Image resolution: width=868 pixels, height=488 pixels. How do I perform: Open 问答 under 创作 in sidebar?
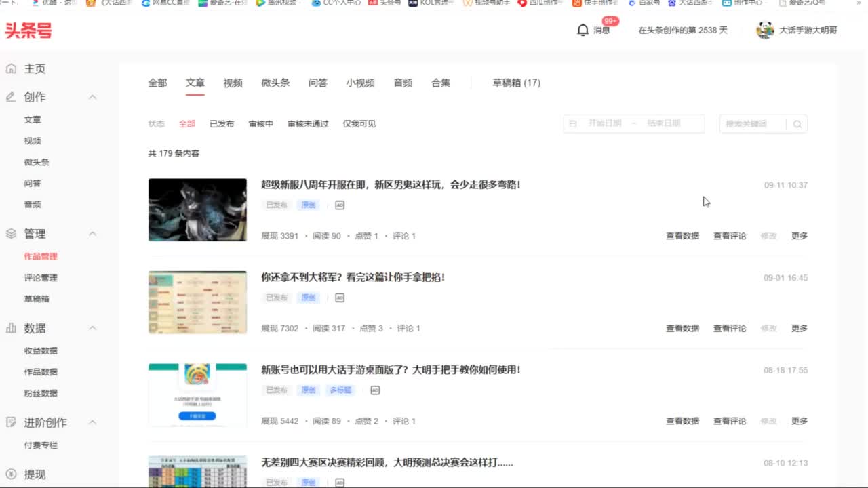tap(33, 183)
